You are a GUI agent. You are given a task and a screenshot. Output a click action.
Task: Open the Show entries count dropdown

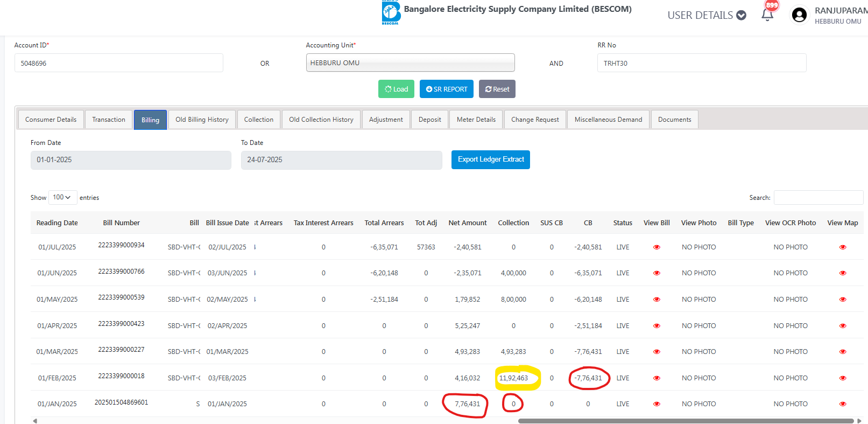click(62, 197)
